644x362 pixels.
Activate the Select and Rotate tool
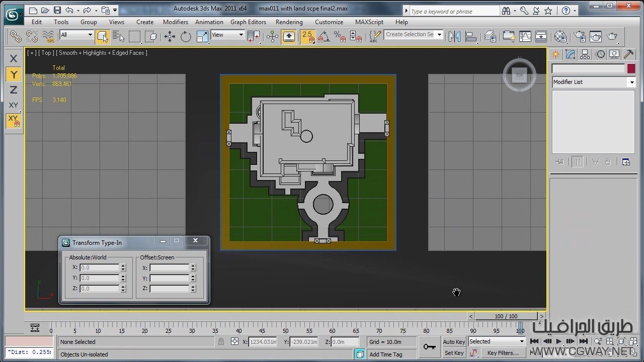(x=186, y=36)
